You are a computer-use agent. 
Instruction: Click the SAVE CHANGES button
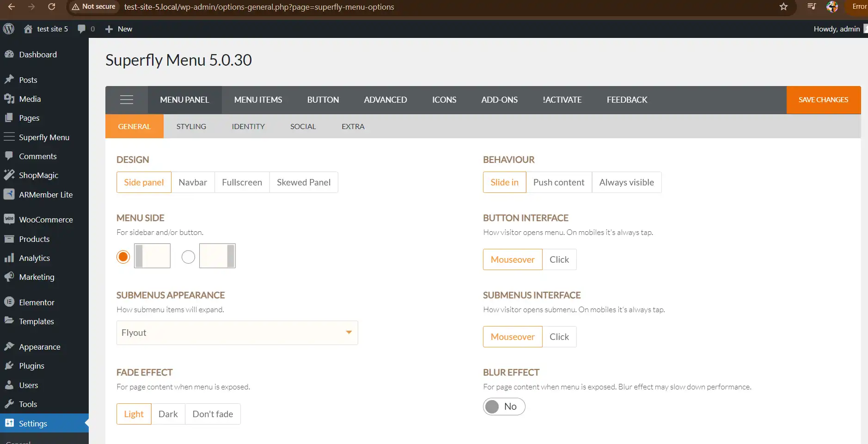pyautogui.click(x=824, y=100)
